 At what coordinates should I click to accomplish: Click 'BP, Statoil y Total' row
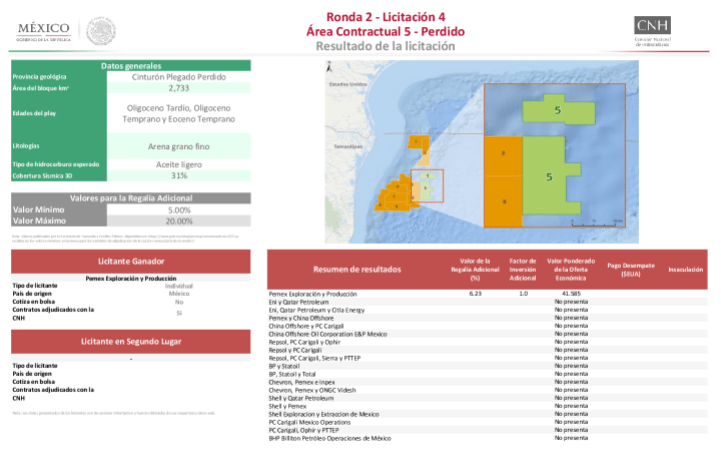point(487,374)
